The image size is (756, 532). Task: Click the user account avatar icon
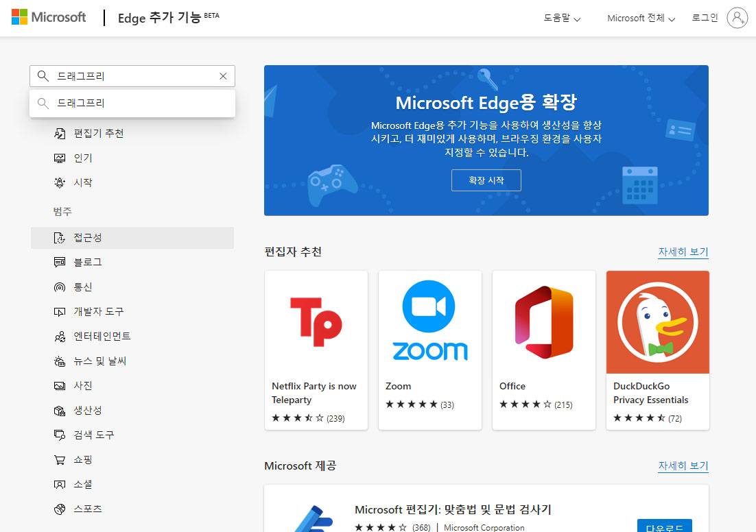[x=737, y=18]
